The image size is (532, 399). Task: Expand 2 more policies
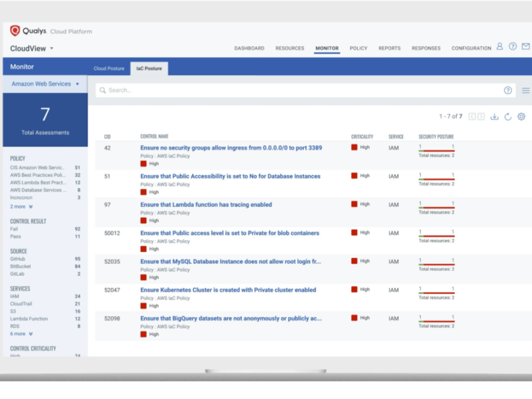[x=21, y=207]
